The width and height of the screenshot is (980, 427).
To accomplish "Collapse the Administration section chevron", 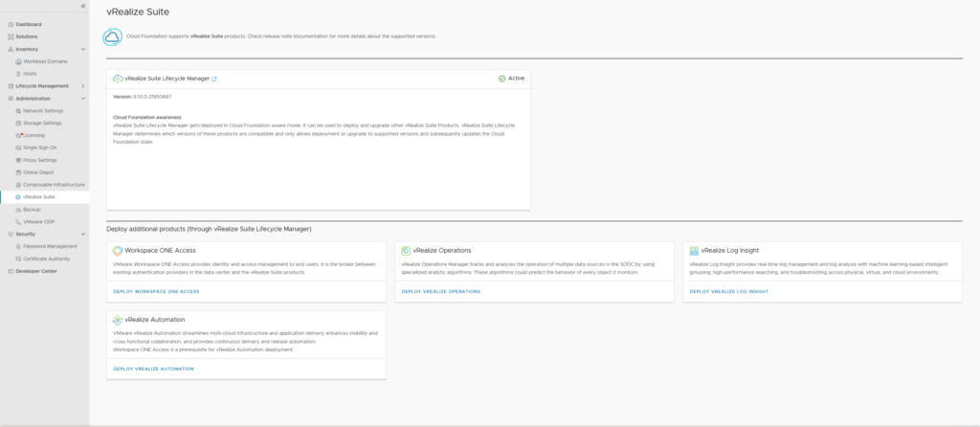I will (x=83, y=99).
